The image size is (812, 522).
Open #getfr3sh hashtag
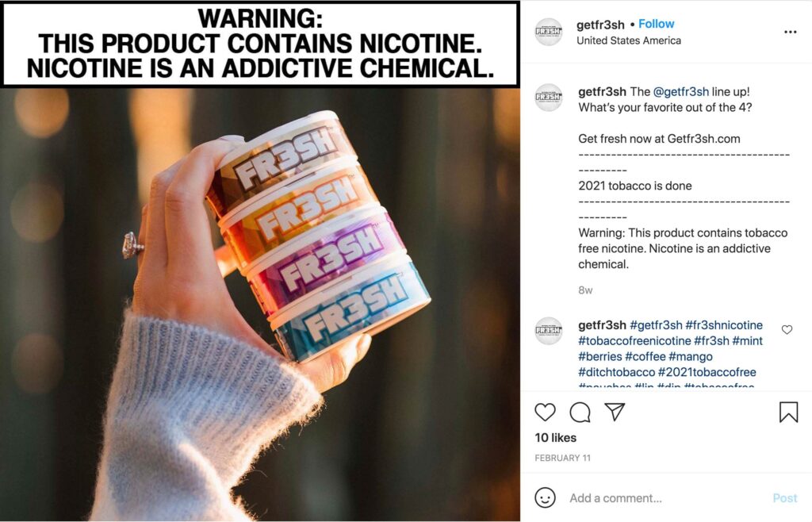pos(656,325)
